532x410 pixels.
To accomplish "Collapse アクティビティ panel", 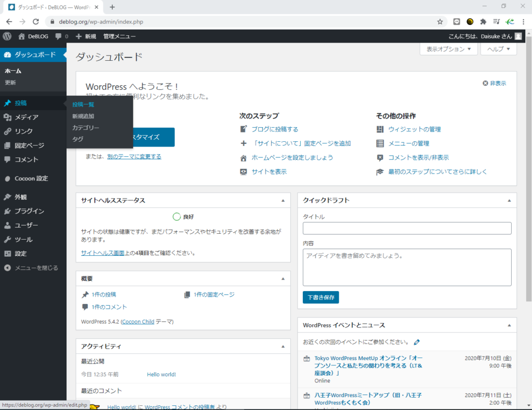I will pos(283,347).
